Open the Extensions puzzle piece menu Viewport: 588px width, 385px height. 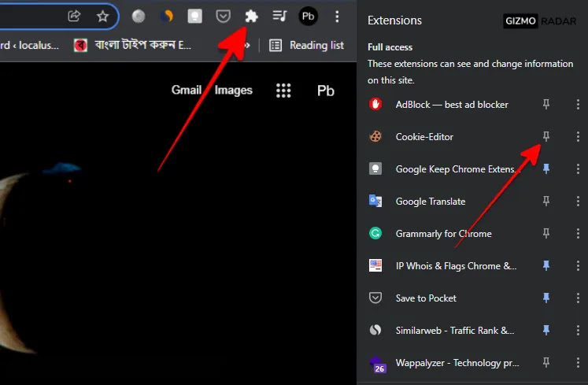pyautogui.click(x=251, y=16)
